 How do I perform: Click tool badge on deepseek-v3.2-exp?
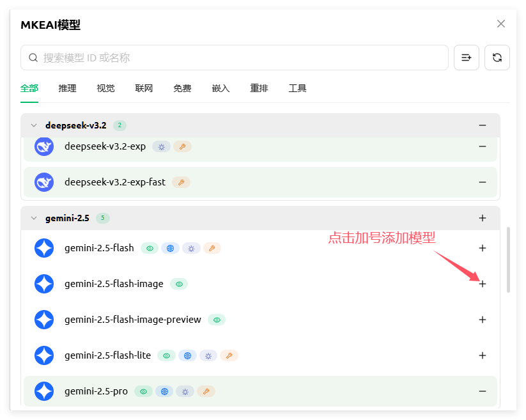click(x=183, y=146)
